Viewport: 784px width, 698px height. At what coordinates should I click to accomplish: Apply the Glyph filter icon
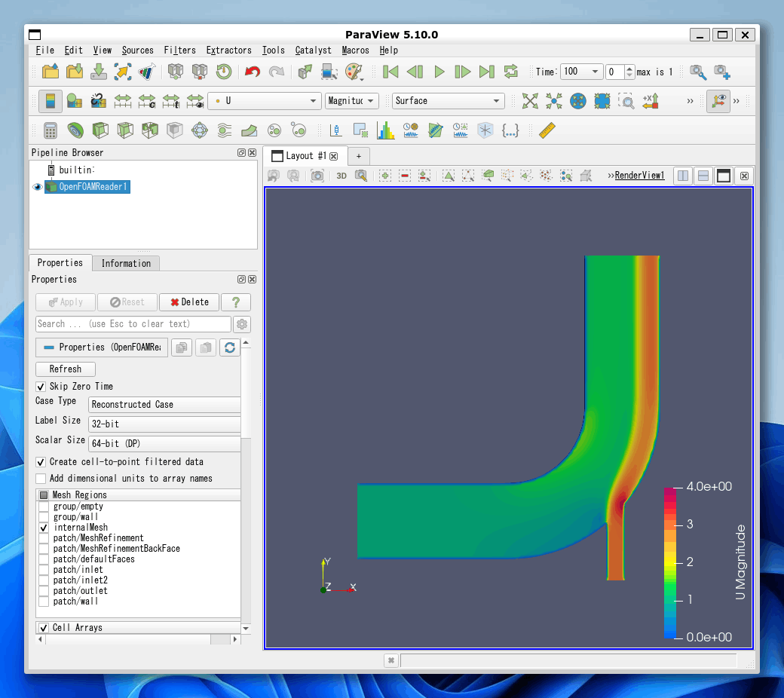200,130
